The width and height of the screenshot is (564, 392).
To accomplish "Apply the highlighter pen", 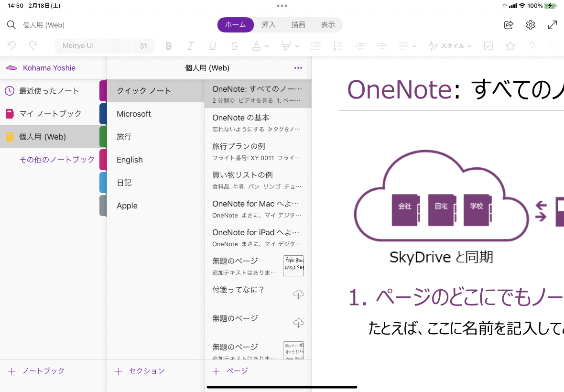I will pyautogui.click(x=286, y=46).
